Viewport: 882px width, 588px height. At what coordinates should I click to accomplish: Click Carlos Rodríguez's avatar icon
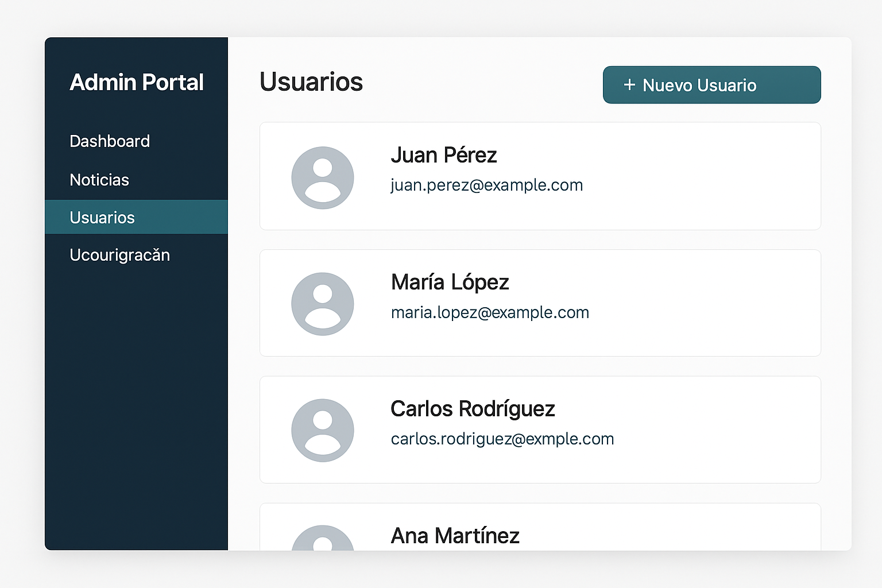click(322, 430)
